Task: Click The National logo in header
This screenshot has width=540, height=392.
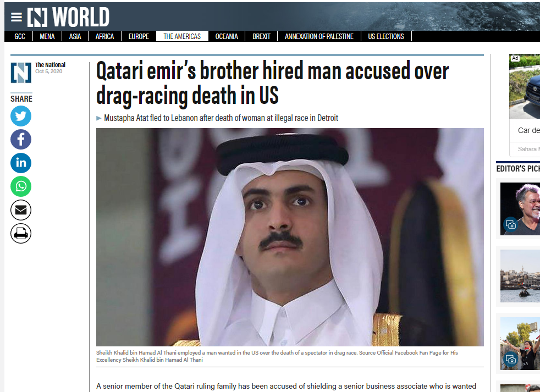Action: (x=37, y=17)
